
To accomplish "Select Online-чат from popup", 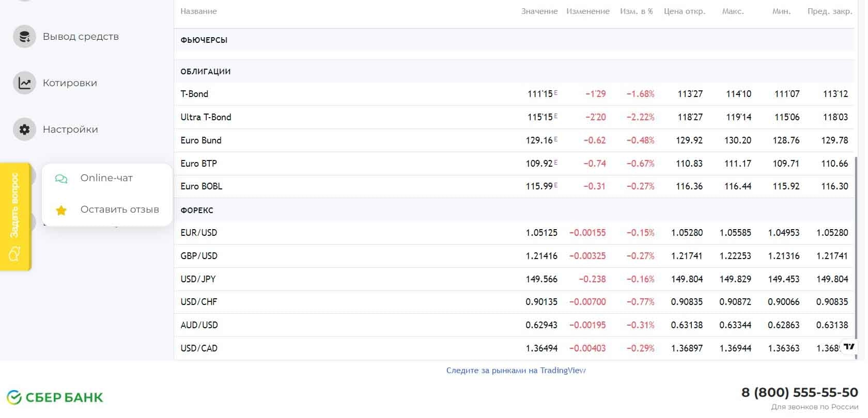I will 106,178.
